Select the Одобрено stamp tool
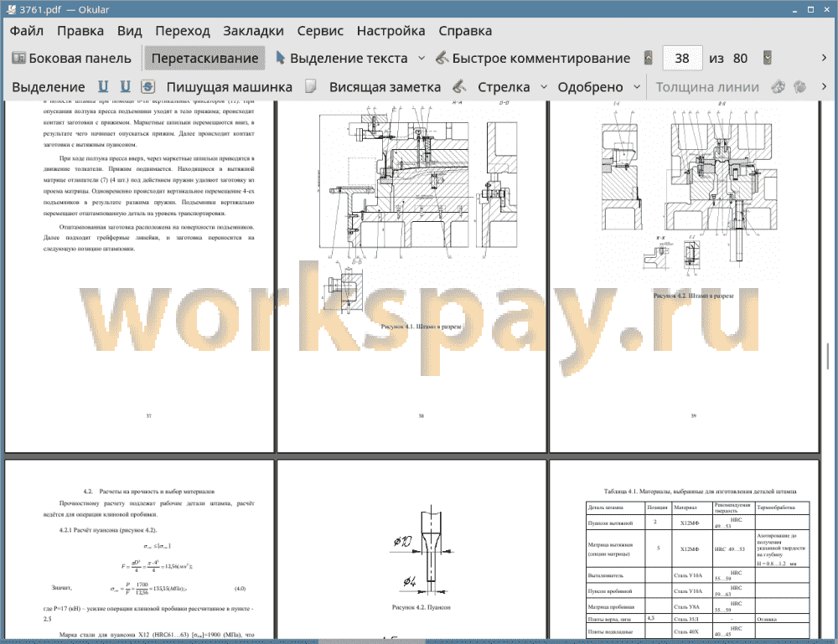The image size is (838, 644). (x=590, y=87)
